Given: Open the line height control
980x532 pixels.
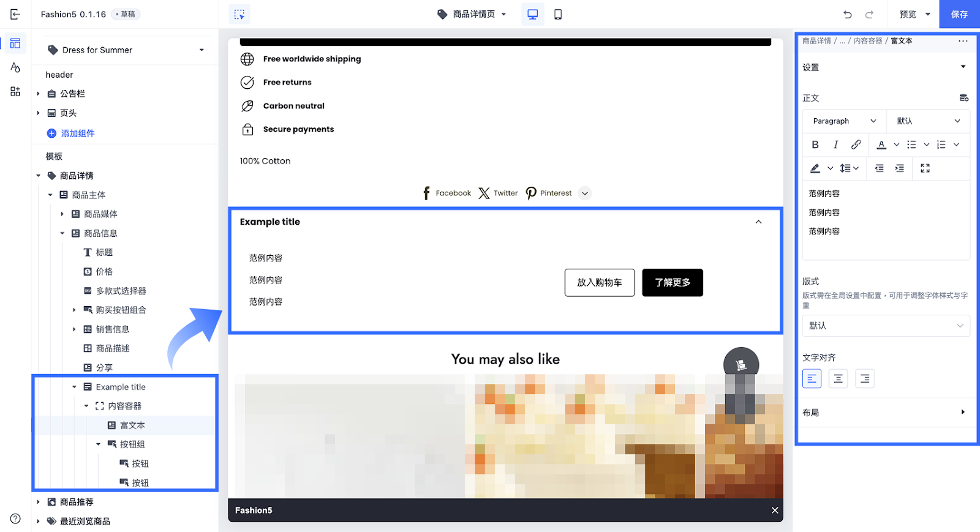Looking at the screenshot, I should click(849, 168).
